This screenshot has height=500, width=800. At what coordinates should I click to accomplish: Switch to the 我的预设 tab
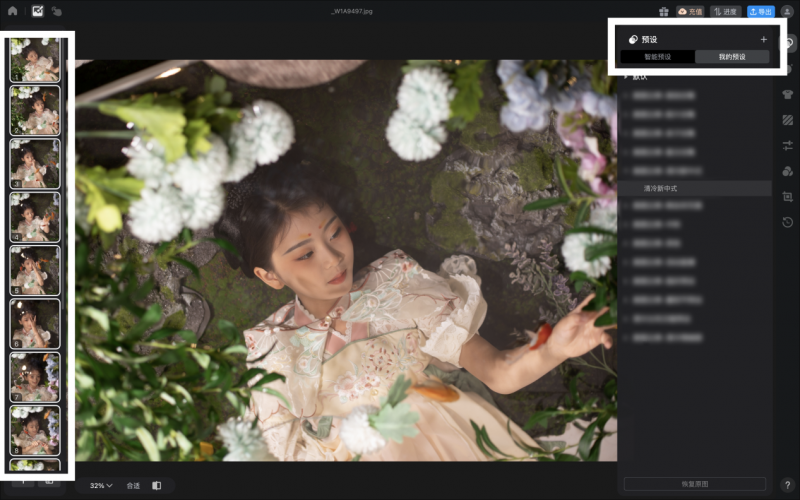coord(732,57)
